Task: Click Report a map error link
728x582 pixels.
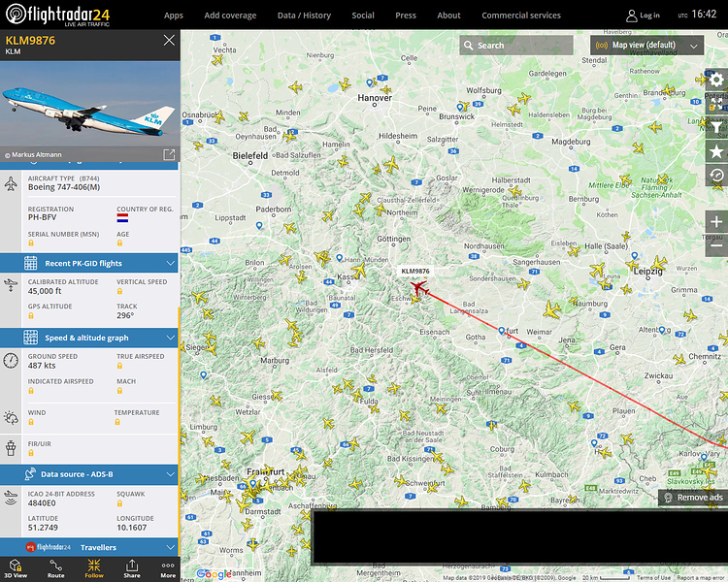Action: coord(701,578)
